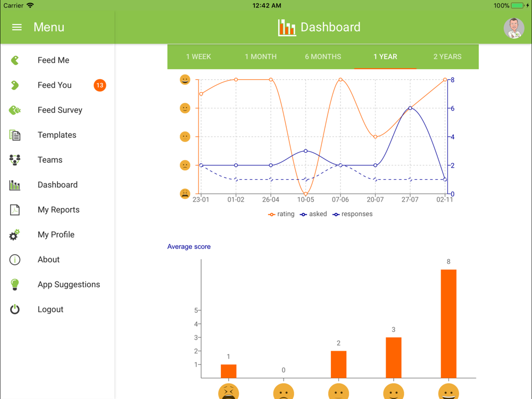Click the header Dashboard bar-chart icon
Screen dimensions: 532x399
[287, 28]
